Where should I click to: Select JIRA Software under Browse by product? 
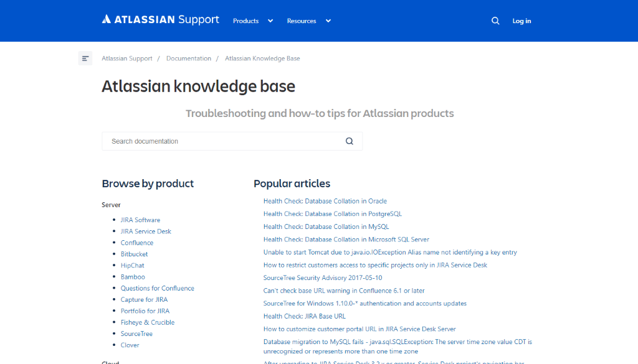coord(140,220)
